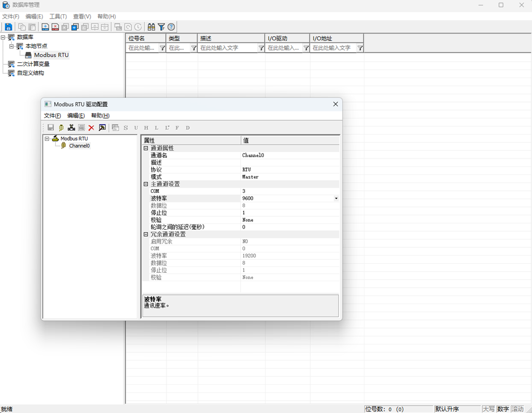
Task: Click the blue save icon in main toolbar
Action: [9, 27]
